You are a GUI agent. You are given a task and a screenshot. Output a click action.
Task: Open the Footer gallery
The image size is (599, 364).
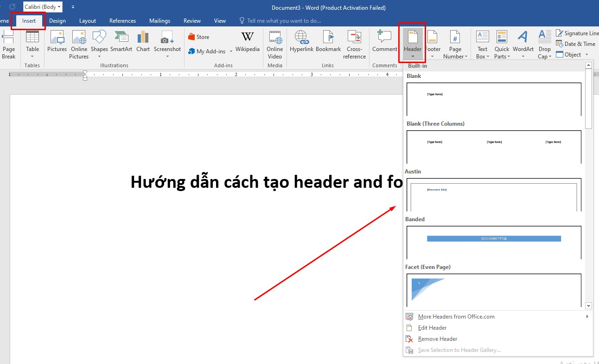[433, 45]
